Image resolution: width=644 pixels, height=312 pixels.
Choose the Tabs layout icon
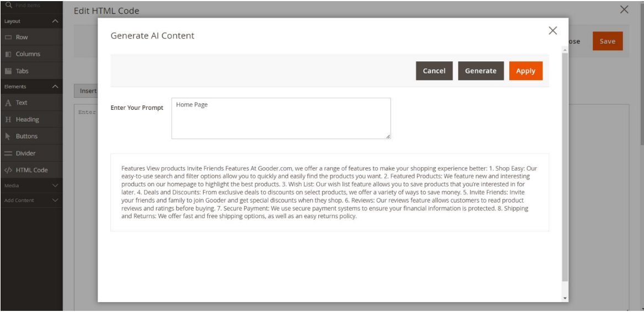pyautogui.click(x=8, y=71)
